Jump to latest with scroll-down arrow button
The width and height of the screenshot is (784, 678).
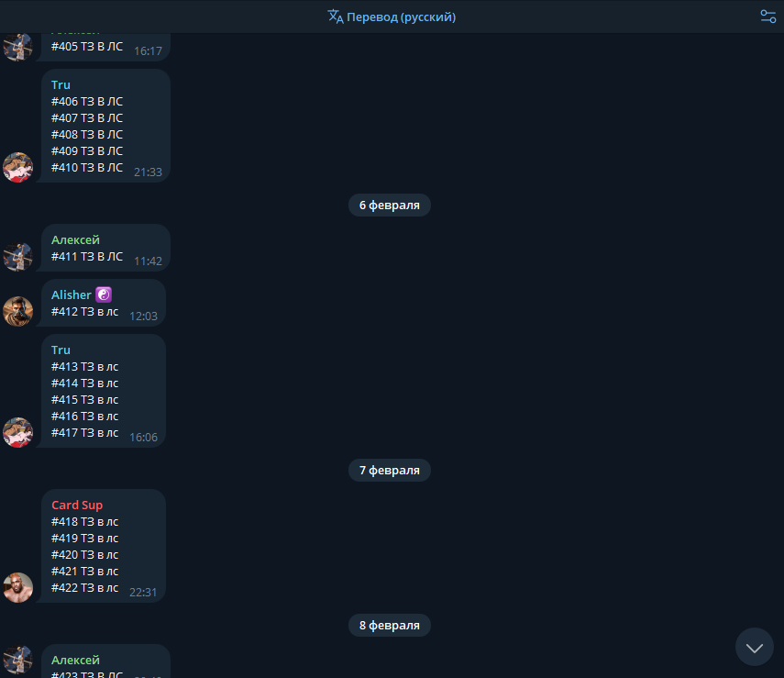(x=754, y=647)
